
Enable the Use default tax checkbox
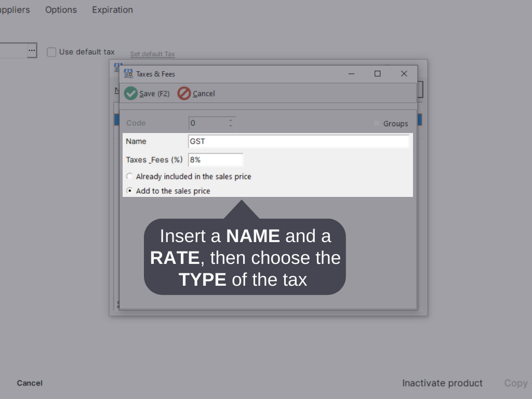click(x=51, y=52)
